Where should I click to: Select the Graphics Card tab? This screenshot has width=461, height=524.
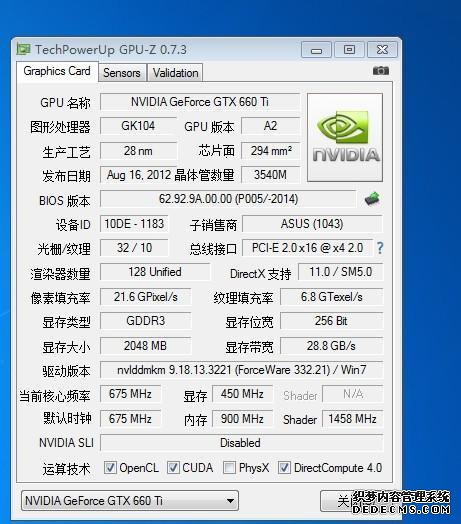[57, 71]
